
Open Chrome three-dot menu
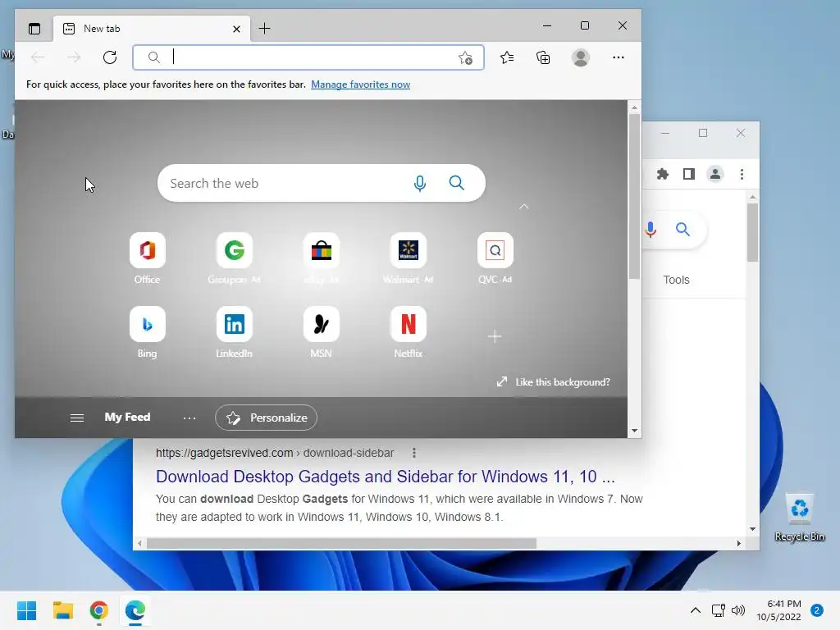coord(742,174)
